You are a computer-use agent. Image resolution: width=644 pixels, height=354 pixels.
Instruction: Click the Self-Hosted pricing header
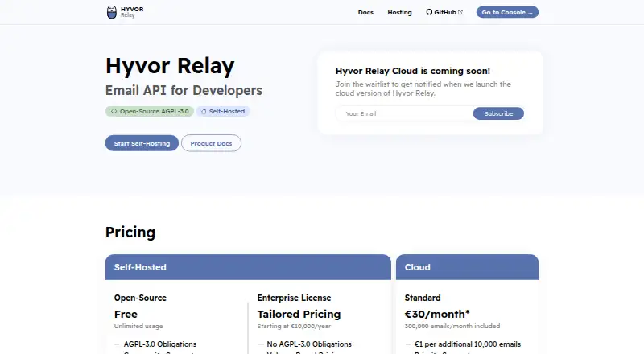click(x=248, y=267)
